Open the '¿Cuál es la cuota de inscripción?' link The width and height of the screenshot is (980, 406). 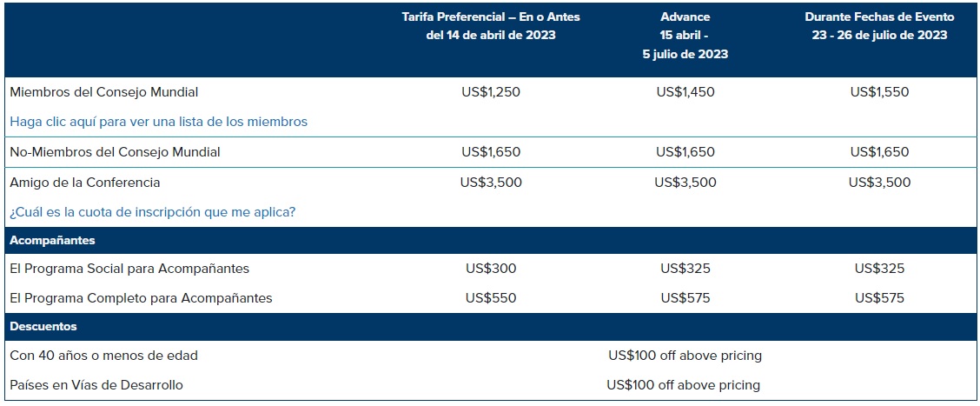152,212
